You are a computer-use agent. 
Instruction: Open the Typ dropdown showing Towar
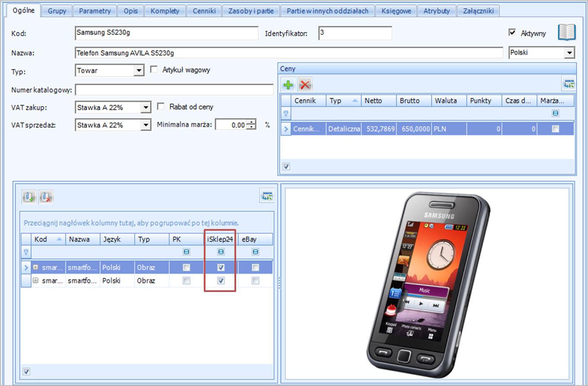click(x=139, y=70)
